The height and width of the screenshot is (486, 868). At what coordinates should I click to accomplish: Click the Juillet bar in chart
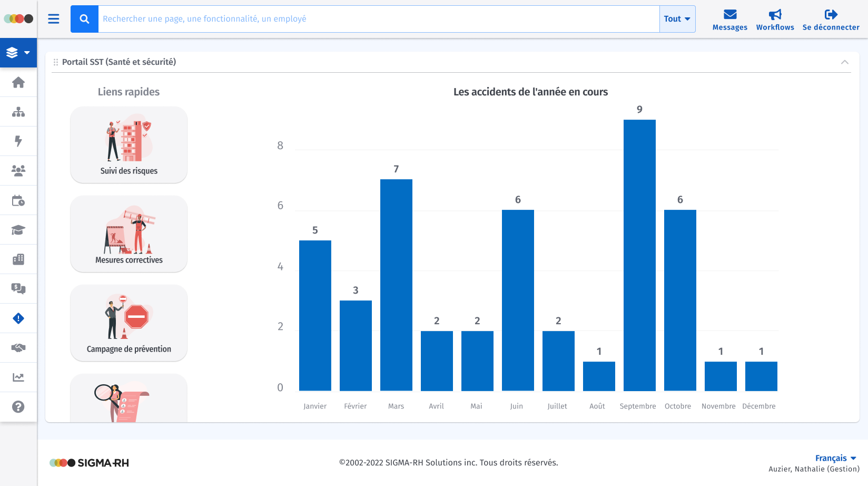(x=558, y=361)
